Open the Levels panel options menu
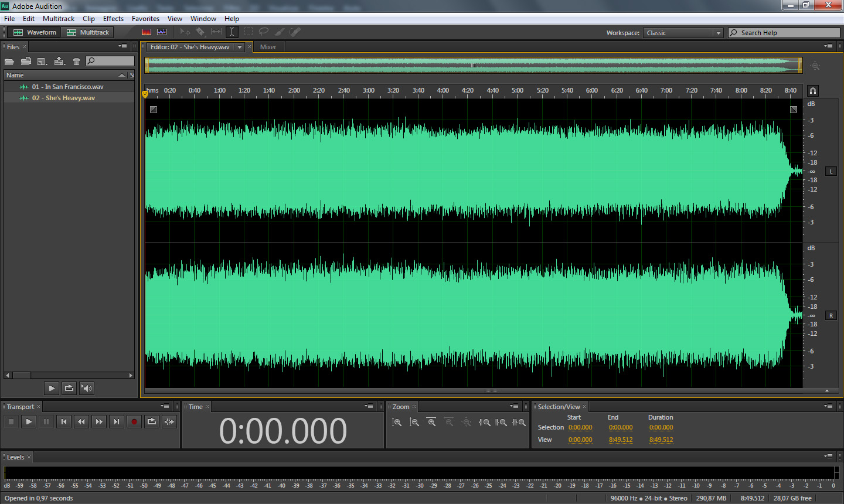 [828, 457]
